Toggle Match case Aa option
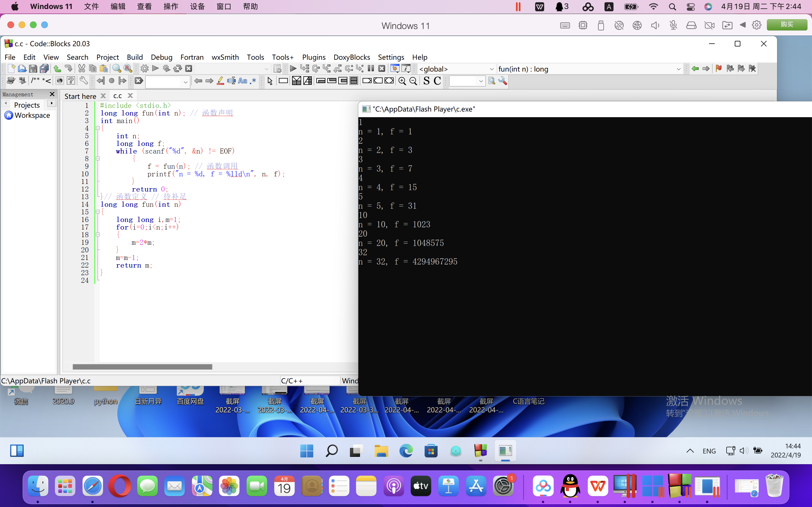Image resolution: width=812 pixels, height=507 pixels. tap(242, 81)
